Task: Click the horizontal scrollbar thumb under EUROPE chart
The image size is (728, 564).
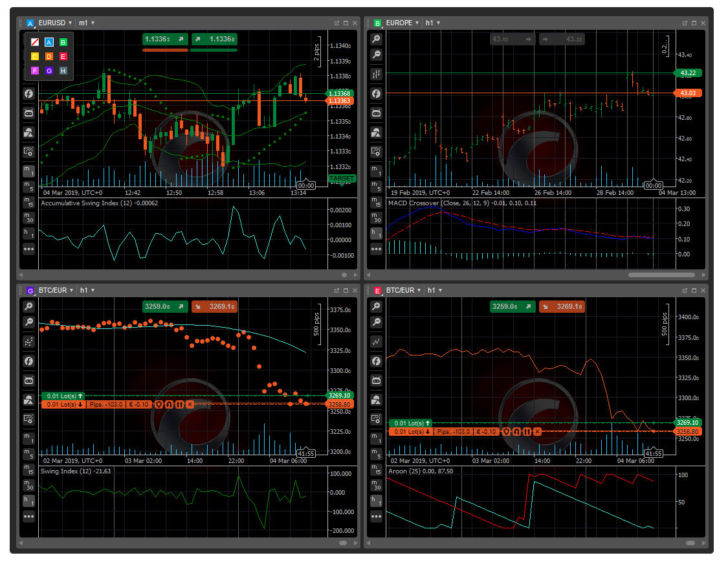Action: (661, 275)
